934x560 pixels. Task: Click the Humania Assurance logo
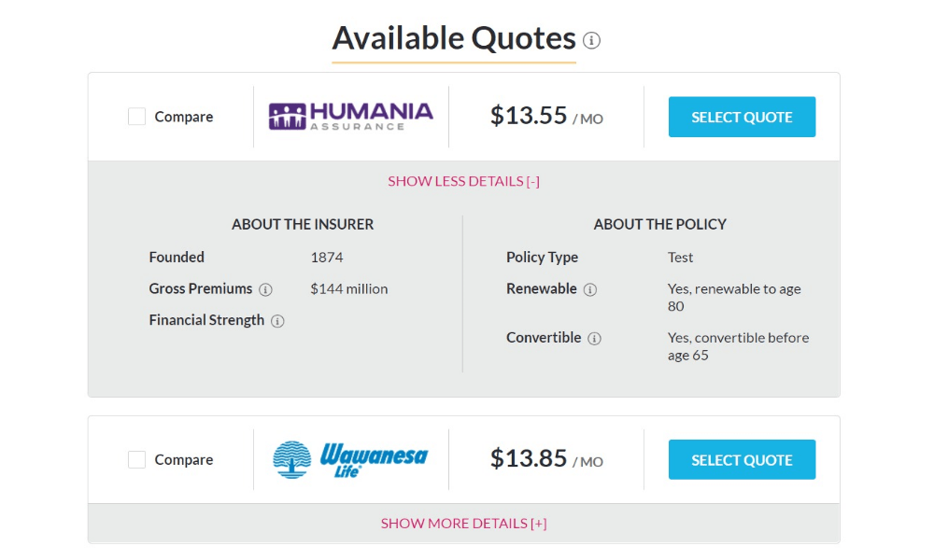[x=350, y=116]
